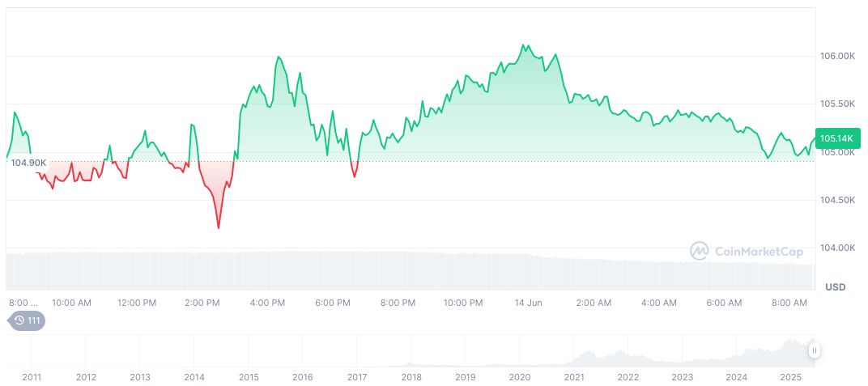Click the 105.50K price axis label
The width and height of the screenshot is (868, 386).
tap(837, 104)
